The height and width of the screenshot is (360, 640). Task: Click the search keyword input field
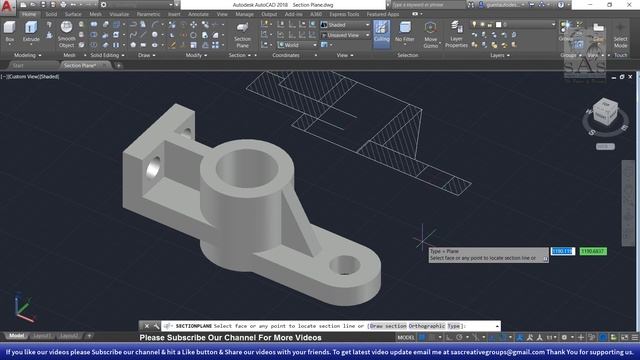click(428, 5)
